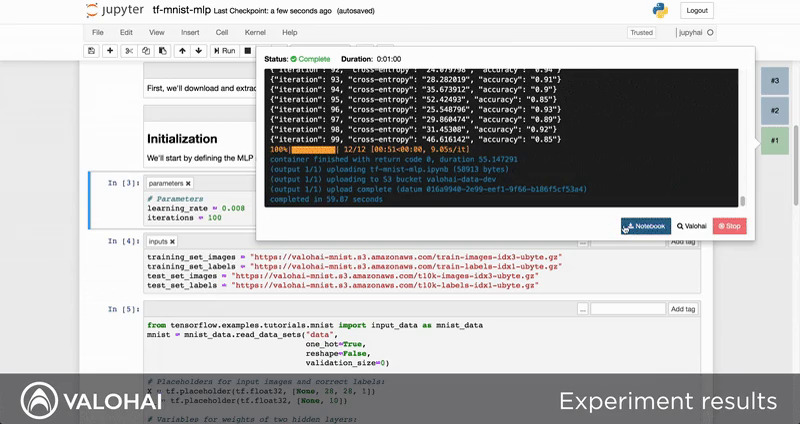This screenshot has height=424, width=800.
Task: Open the View menu
Action: point(157,32)
